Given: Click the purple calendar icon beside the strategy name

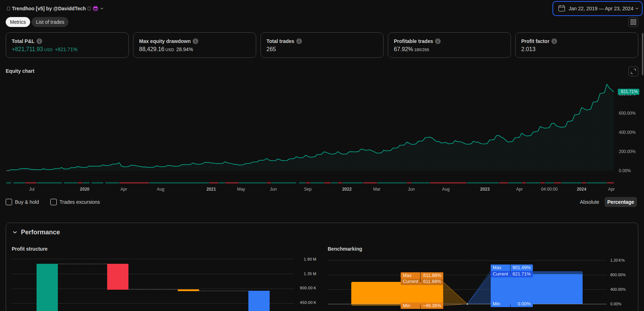Looking at the screenshot, I should coord(95,9).
